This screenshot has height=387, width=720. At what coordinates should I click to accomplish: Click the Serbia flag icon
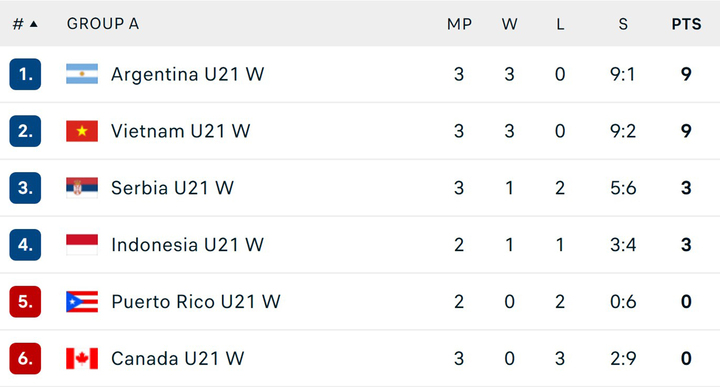pos(82,188)
